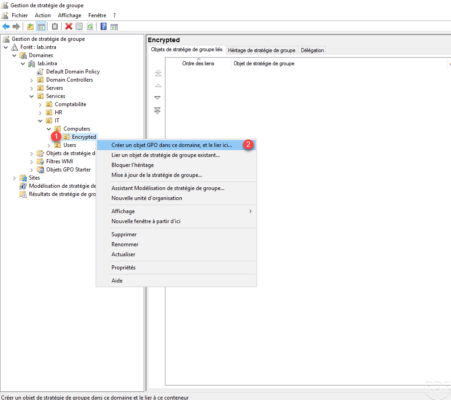Screen dimensions: 451x400
Task: Expand the HR OU node
Action: 40,113
